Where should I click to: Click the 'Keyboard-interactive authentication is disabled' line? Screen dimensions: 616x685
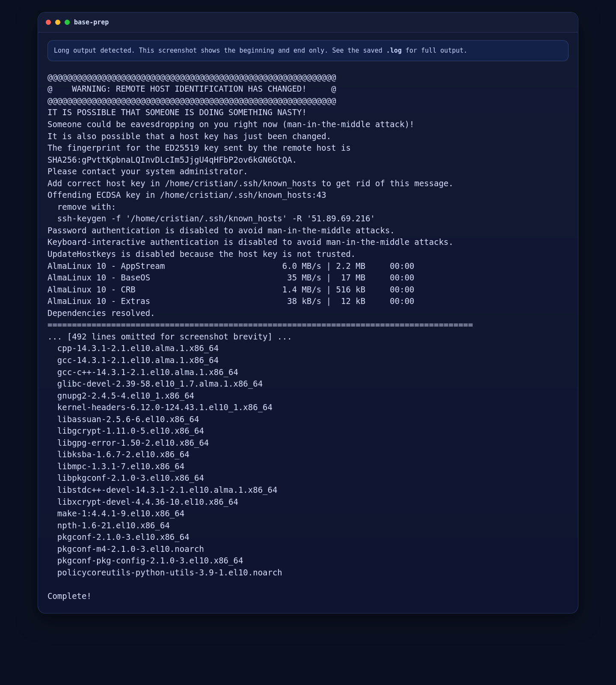click(250, 242)
